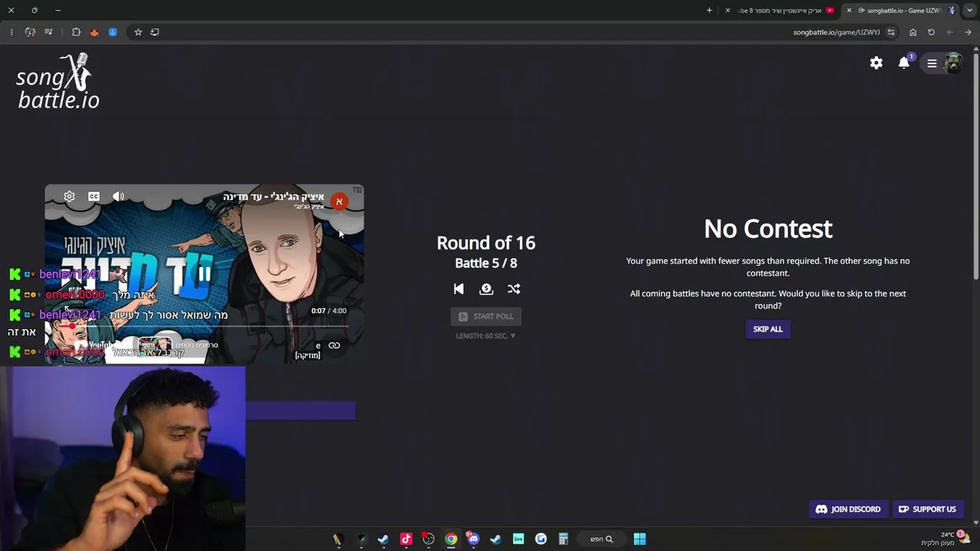Viewport: 980px width, 551px height.
Task: Copy video link icon
Action: click(334, 345)
